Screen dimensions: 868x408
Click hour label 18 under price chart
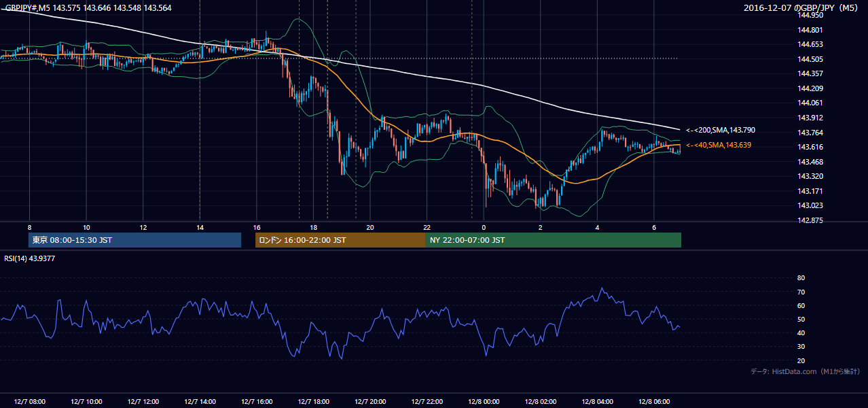point(313,227)
